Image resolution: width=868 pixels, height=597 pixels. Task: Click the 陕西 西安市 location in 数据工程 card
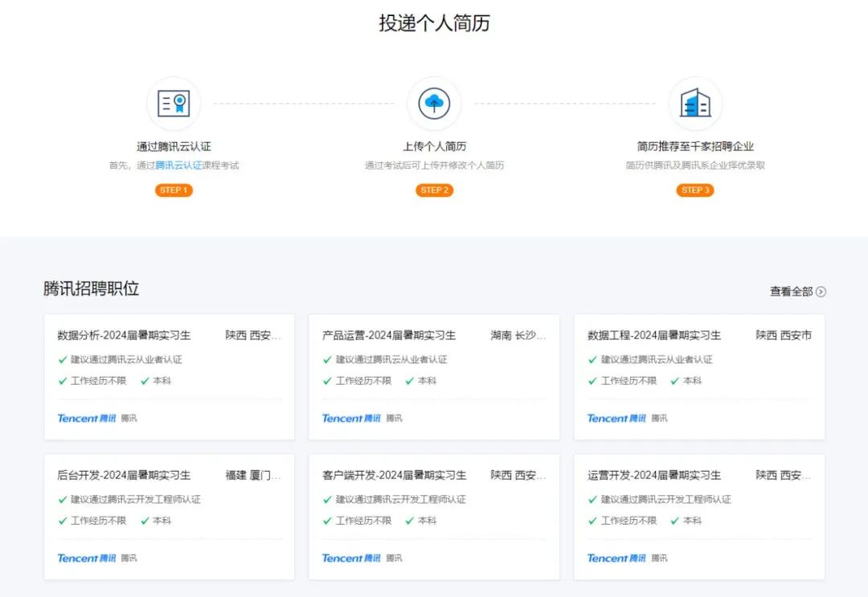pyautogui.click(x=784, y=335)
